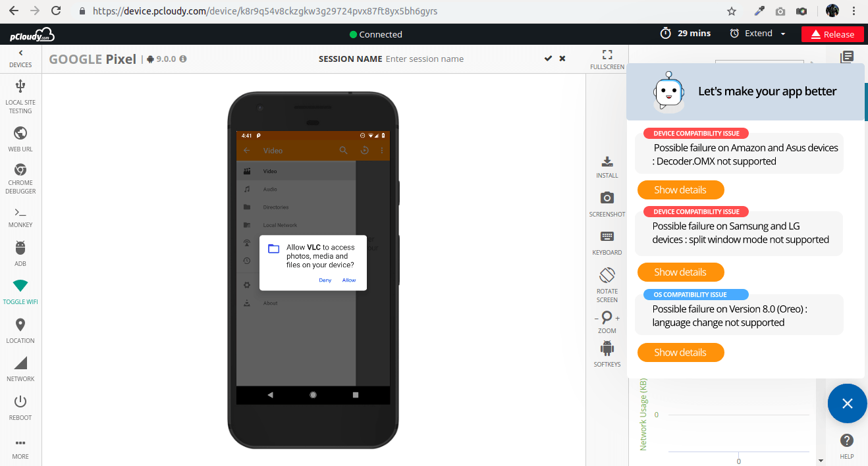Select Local Network in VLC drawer

click(x=296, y=225)
